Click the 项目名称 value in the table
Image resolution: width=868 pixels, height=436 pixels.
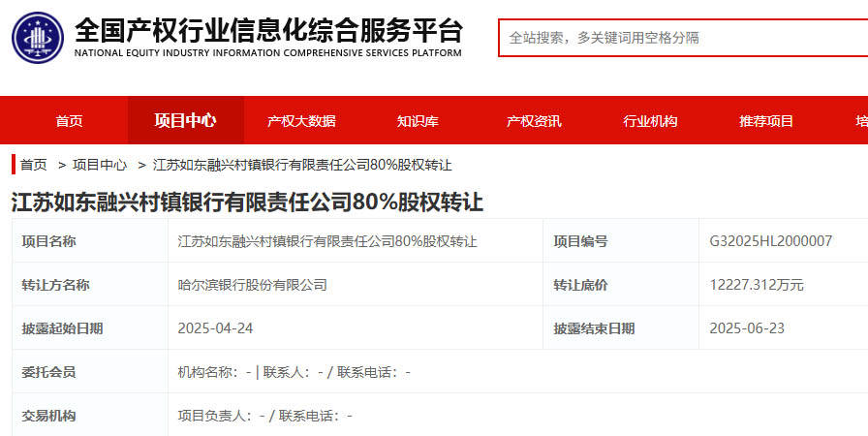(327, 241)
